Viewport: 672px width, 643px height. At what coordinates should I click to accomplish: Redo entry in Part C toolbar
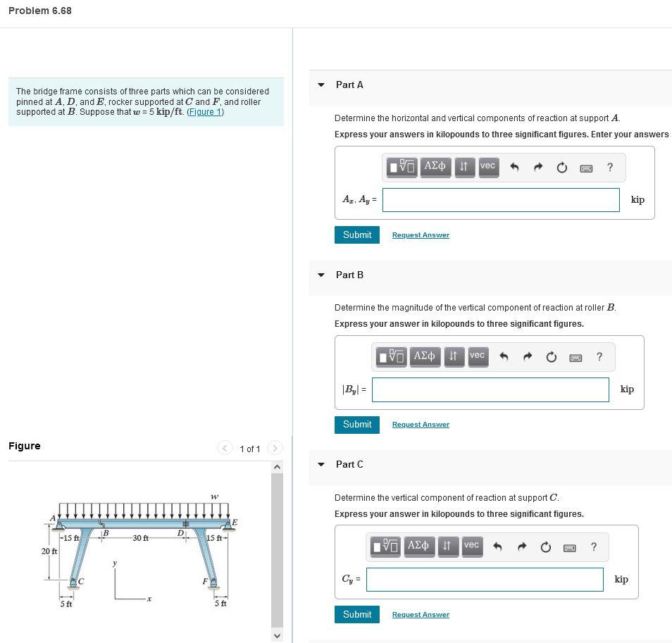(x=522, y=547)
